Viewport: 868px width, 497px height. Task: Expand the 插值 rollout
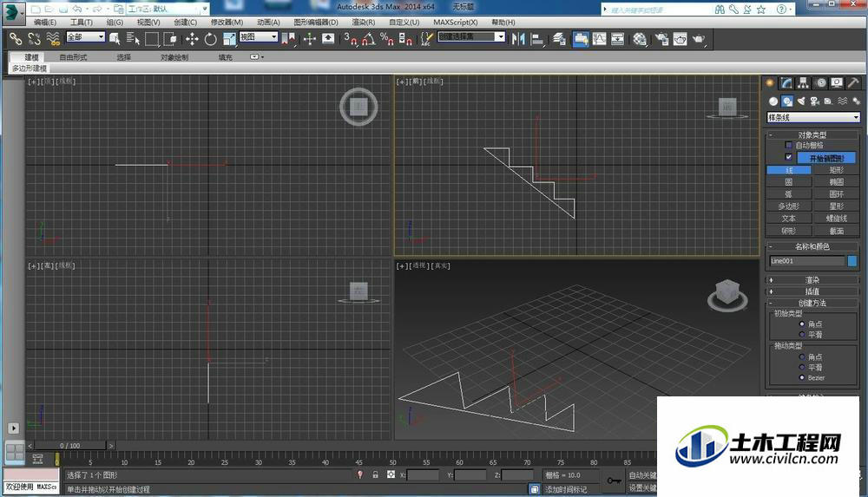pyautogui.click(x=812, y=291)
